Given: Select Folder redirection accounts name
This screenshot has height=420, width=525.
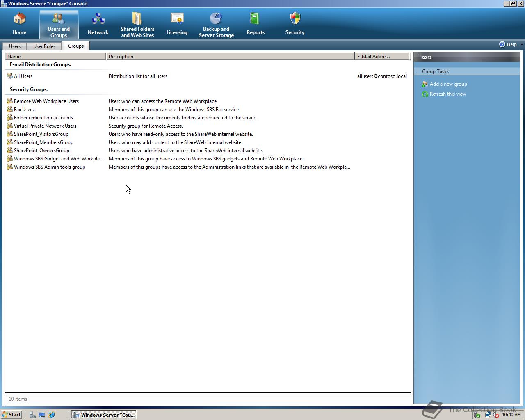Looking at the screenshot, I should (43, 118).
